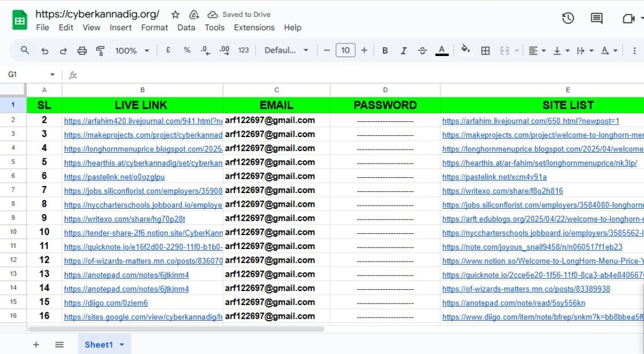Open the diigo.com/0ziem6 link
Screen dimensions: 644x354
pos(106,302)
